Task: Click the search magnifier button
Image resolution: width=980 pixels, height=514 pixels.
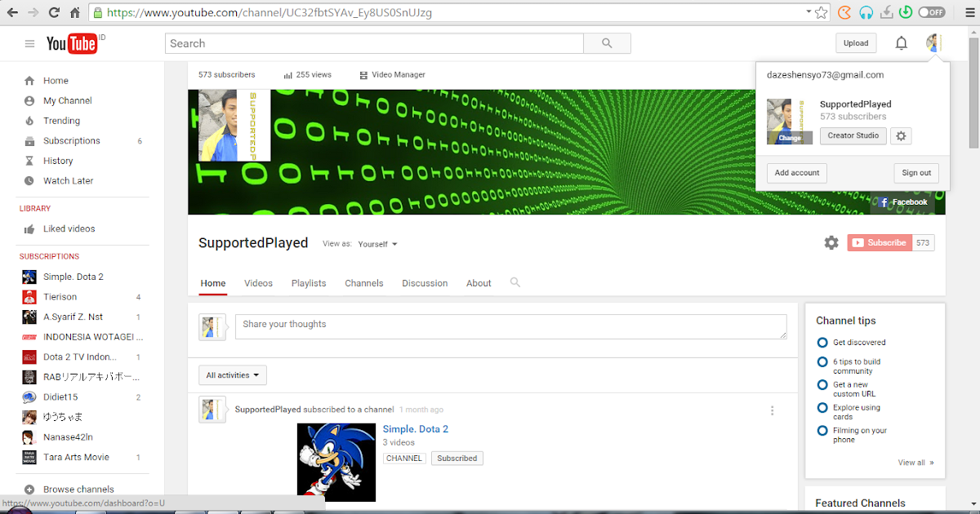Action: 607,43
